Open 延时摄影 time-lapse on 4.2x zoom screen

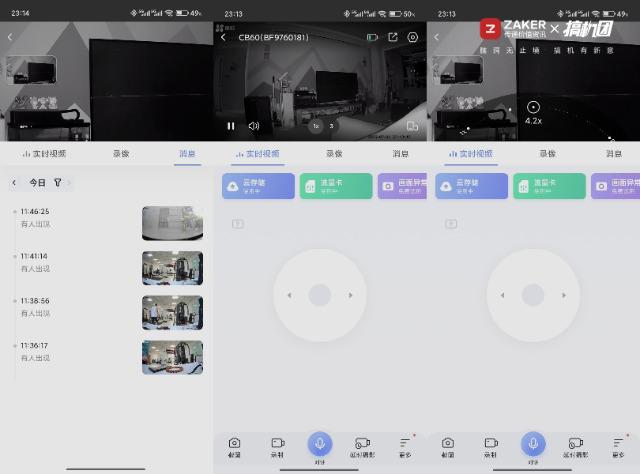coord(576,447)
